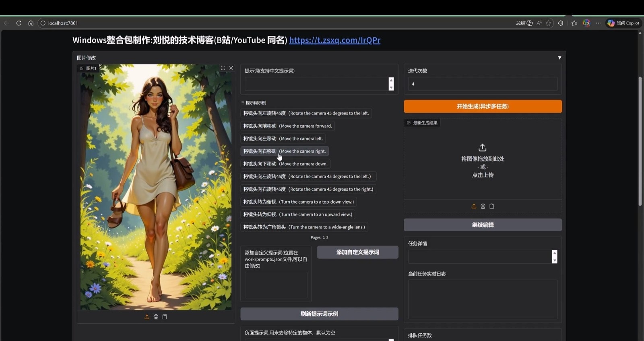Click the webcam icon below the input image
This screenshot has height=341, width=644.
[156, 317]
